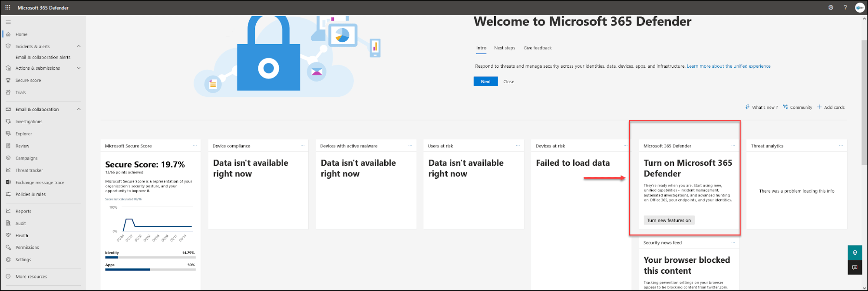
Task: Click There was a problem loading this info
Action: point(796,191)
